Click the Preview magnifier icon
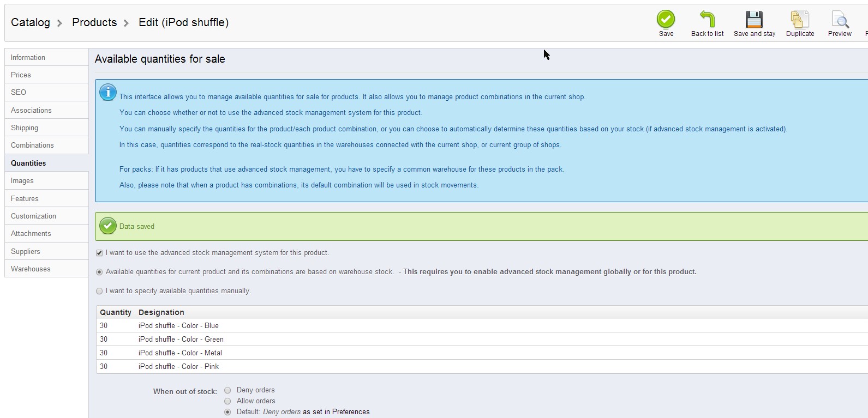The image size is (868, 418). 840,19
